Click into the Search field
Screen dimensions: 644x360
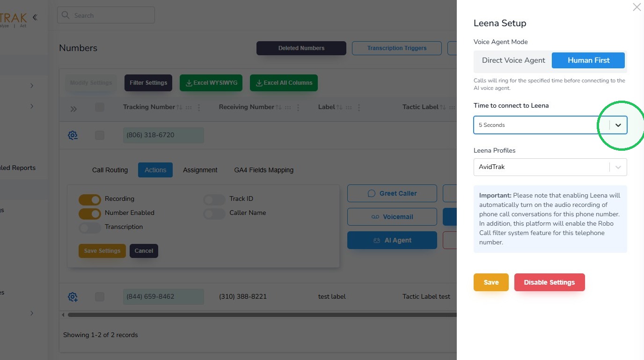pos(106,15)
